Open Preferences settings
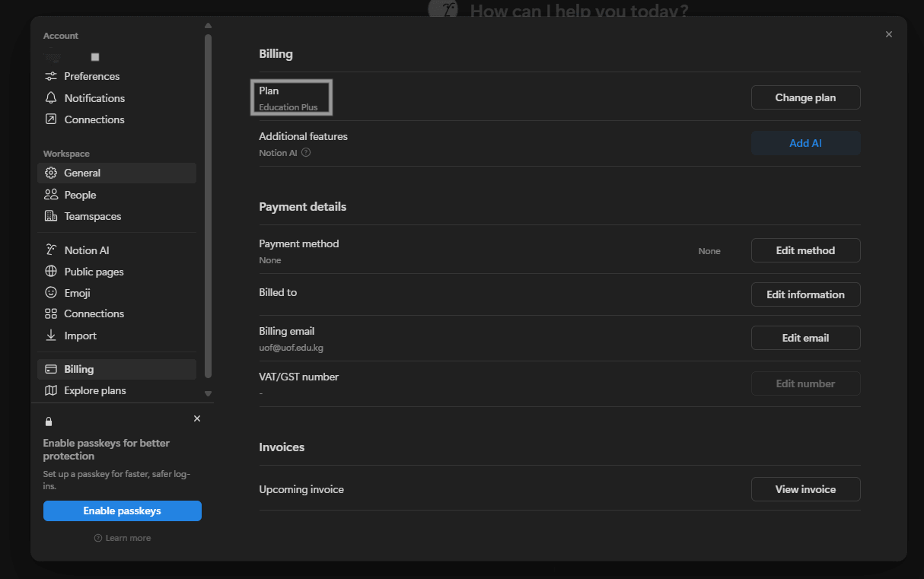The height and width of the screenshot is (579, 924). click(x=116, y=76)
